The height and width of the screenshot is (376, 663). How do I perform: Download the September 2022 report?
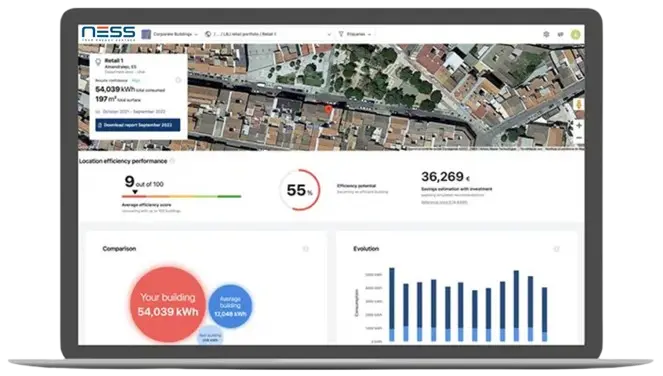coord(138,125)
